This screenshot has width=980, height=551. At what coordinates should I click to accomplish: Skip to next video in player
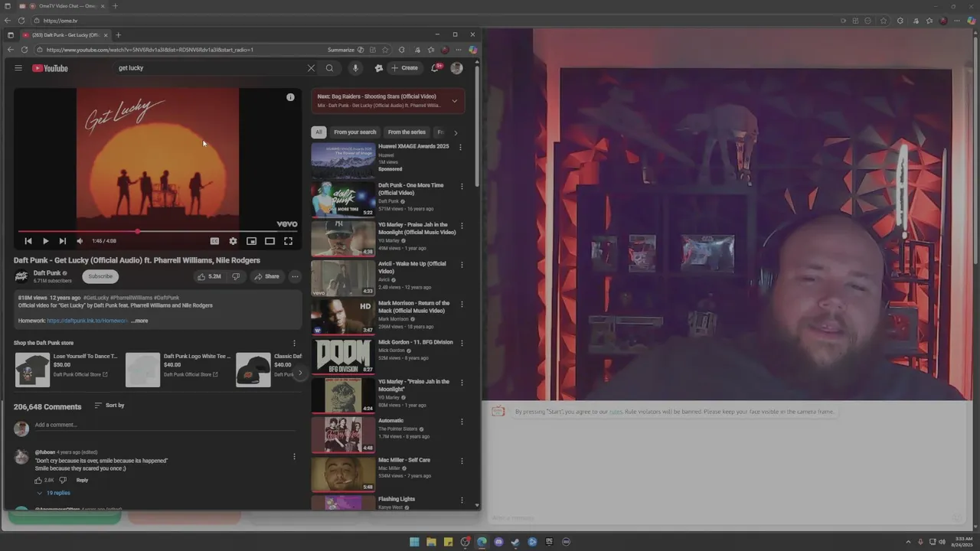62,241
